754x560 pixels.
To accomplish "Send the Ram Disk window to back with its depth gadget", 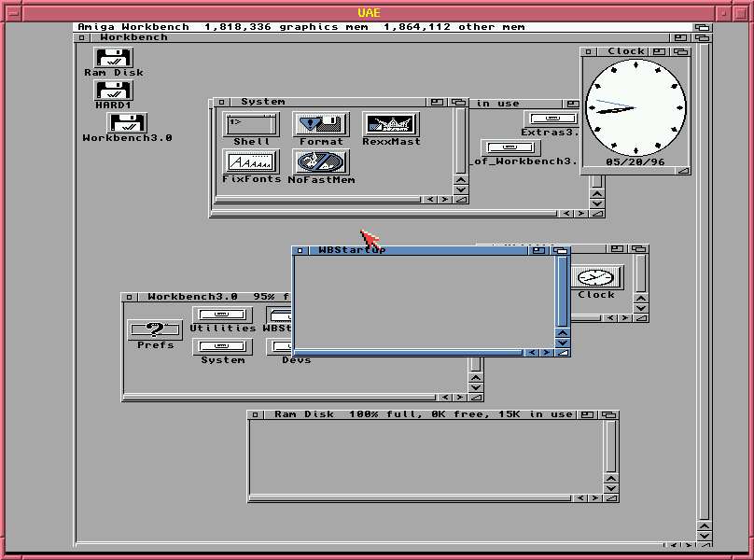I will point(608,414).
